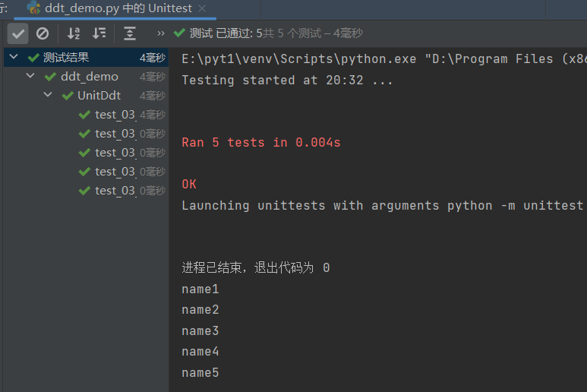Collapse the ddt_demo tree node chevron
The width and height of the screenshot is (587, 392).
[x=30, y=77]
